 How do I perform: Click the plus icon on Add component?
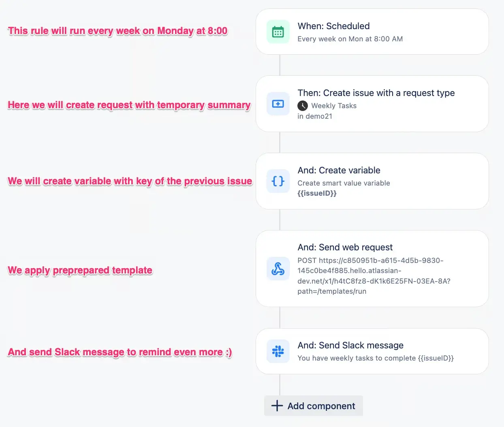(x=277, y=406)
